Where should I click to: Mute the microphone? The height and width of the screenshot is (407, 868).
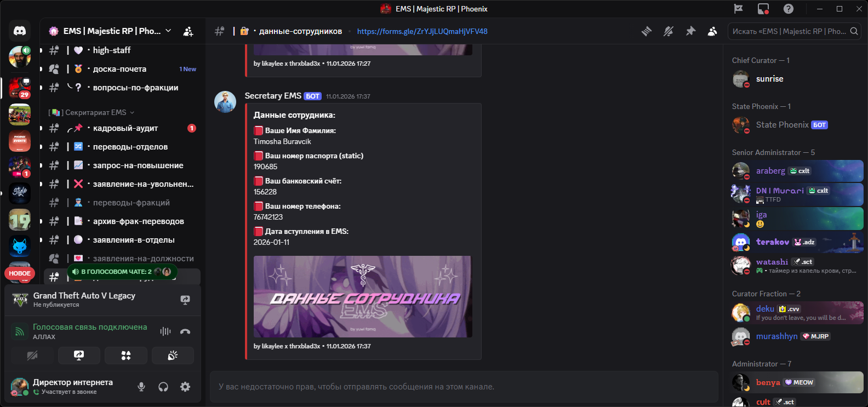point(141,387)
